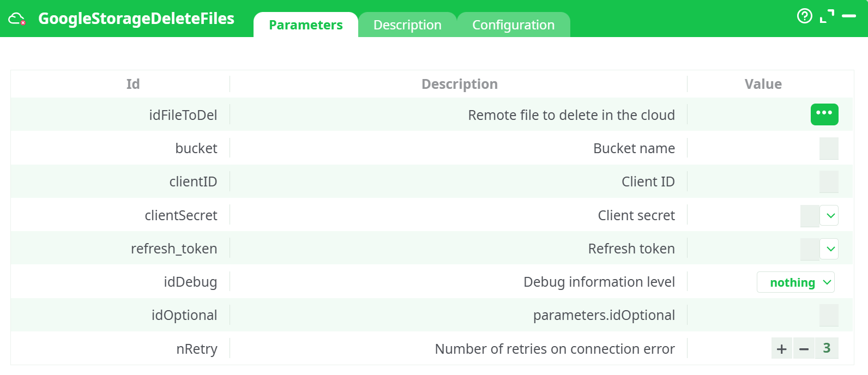Select the bucket id label

(x=196, y=148)
